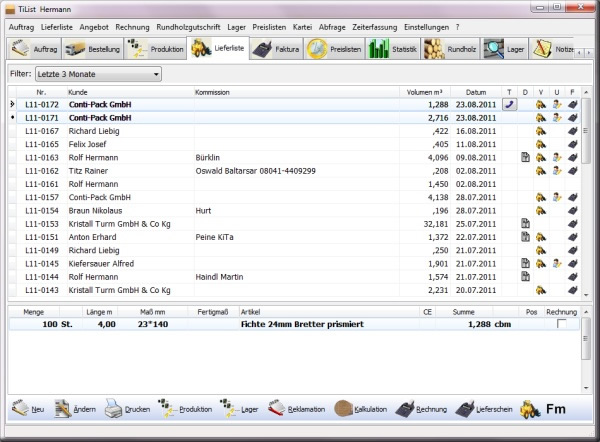The image size is (600, 442).
Task: Click the Ändern button
Action: pos(75,409)
